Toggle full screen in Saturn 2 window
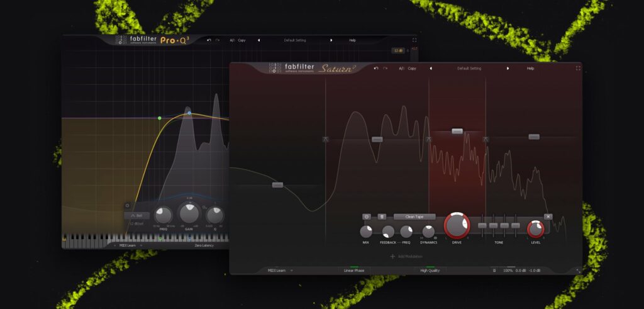644x309 pixels. 579,68
